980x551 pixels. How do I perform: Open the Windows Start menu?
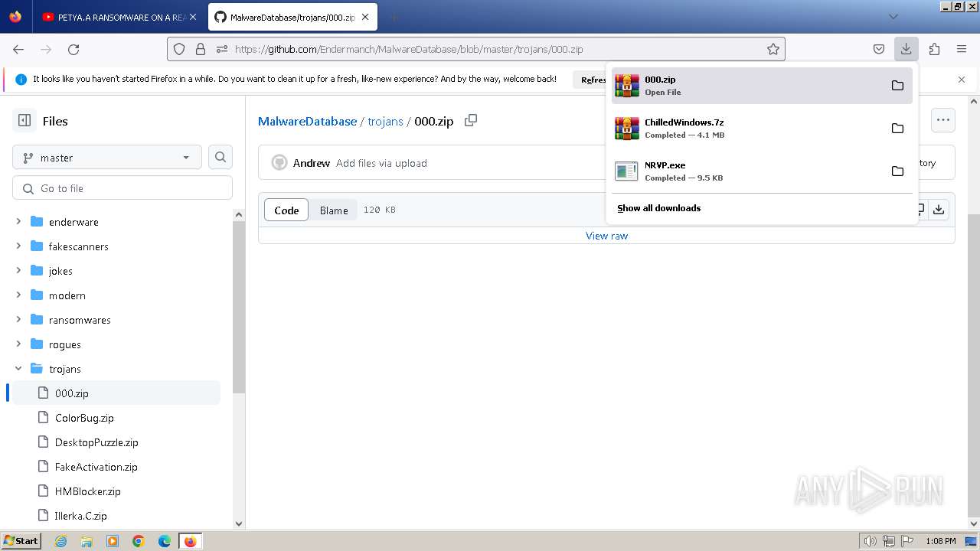(x=21, y=541)
